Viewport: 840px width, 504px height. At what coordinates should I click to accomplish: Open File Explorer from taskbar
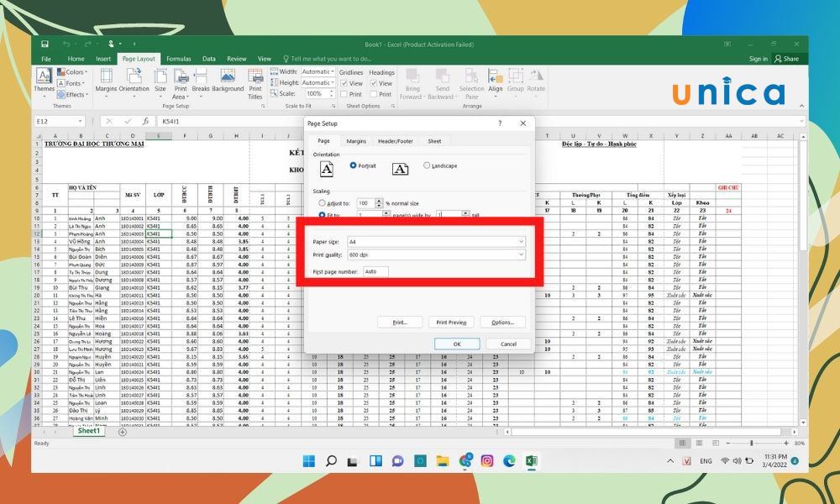coord(442,460)
